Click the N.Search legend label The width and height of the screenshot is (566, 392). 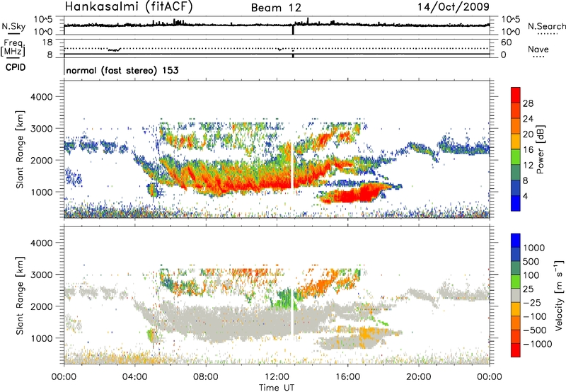tap(546, 26)
